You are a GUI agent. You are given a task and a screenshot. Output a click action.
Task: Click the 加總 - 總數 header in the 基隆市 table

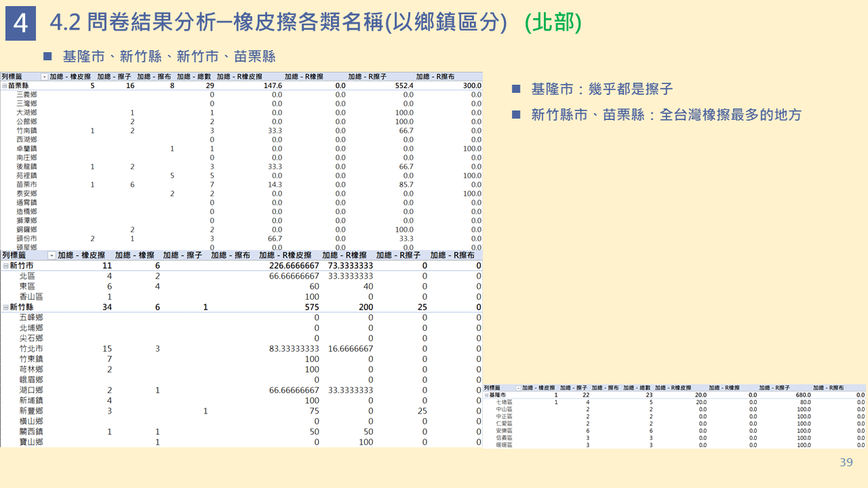637,388
